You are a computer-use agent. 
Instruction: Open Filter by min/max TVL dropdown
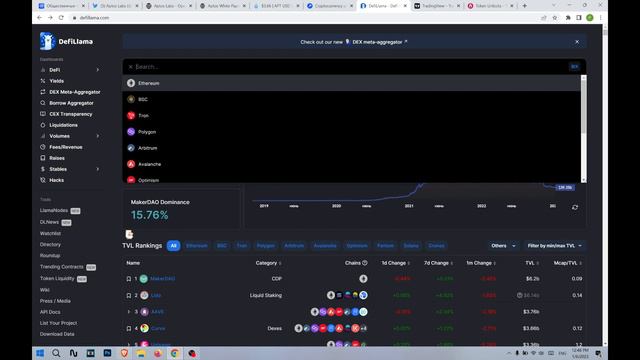click(x=554, y=246)
